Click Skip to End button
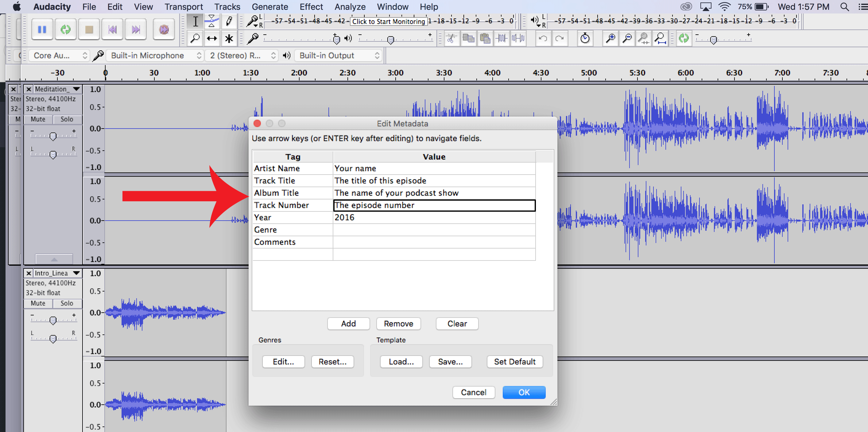868x432 pixels. click(136, 30)
